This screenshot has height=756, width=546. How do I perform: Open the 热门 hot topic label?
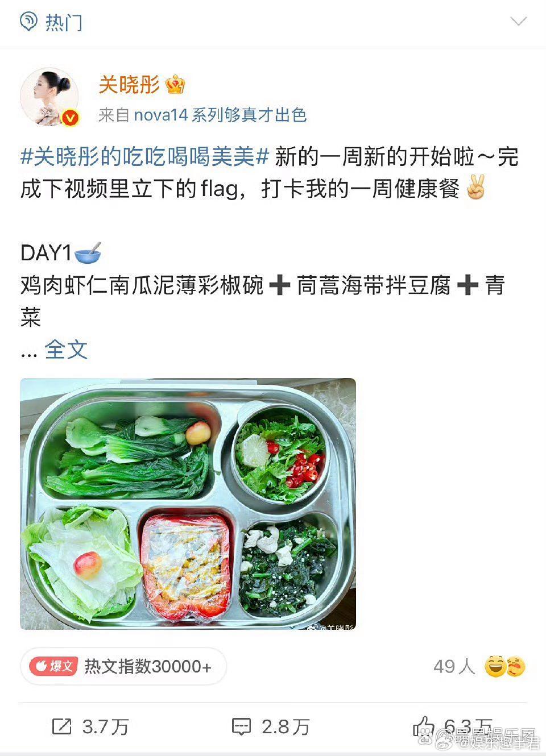coord(64,23)
